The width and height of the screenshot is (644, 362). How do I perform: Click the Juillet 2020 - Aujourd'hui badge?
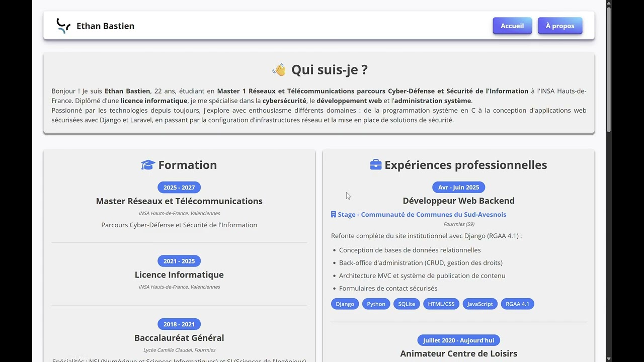click(458, 340)
